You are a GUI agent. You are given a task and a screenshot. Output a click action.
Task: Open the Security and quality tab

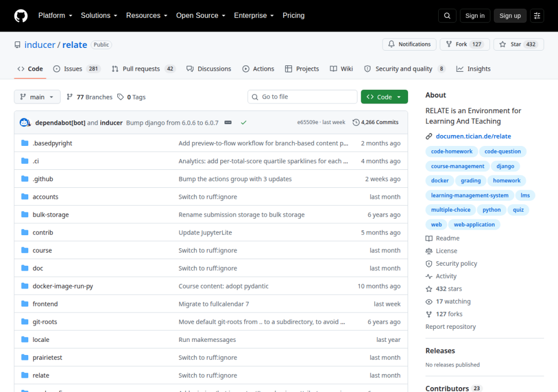coord(405,69)
